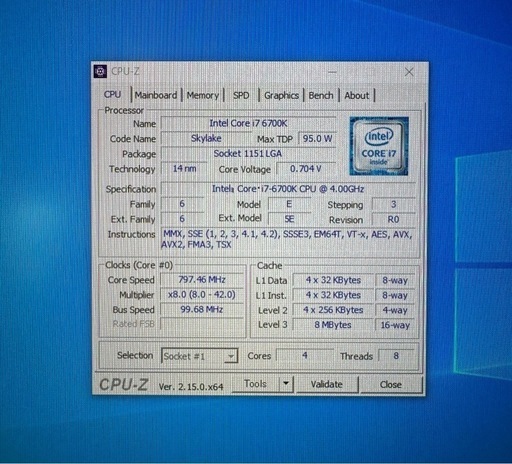The width and height of the screenshot is (512, 464).
Task: Click the Core Speed 797.46 MHz value
Action: (x=202, y=279)
